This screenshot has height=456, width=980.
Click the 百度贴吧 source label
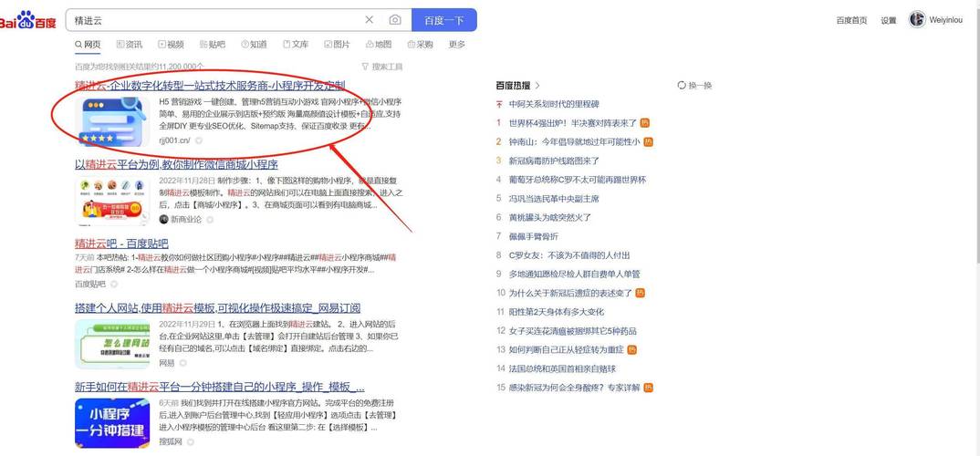pyautogui.click(x=90, y=285)
